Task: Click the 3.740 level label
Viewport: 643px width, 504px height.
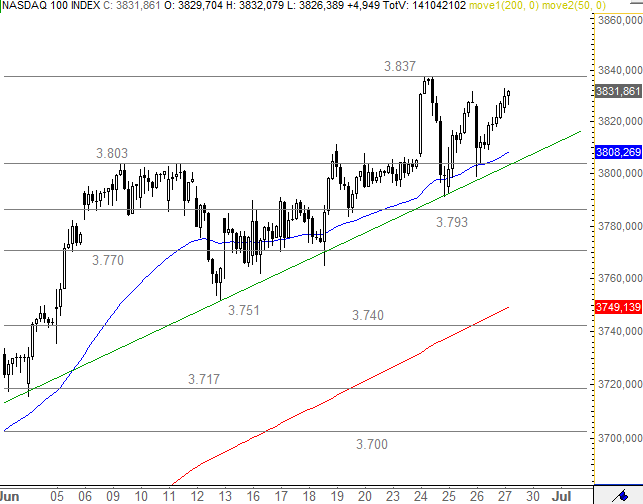Action: (368, 315)
